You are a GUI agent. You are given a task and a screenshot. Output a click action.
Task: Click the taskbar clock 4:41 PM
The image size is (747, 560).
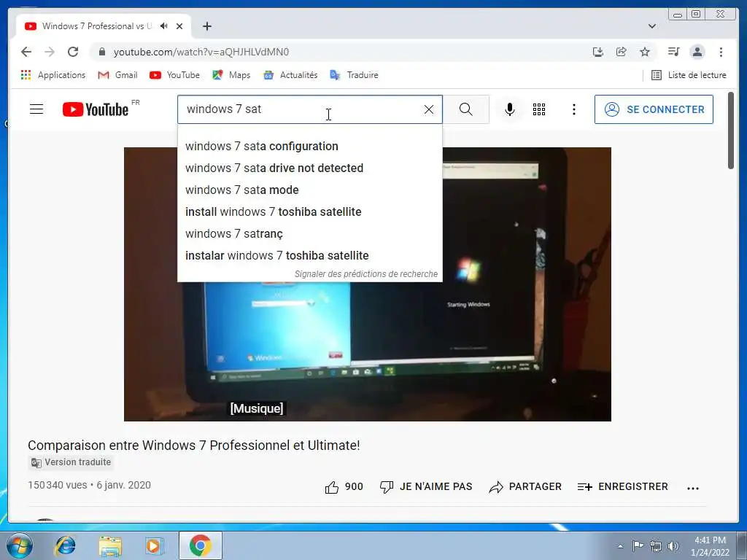click(710, 546)
